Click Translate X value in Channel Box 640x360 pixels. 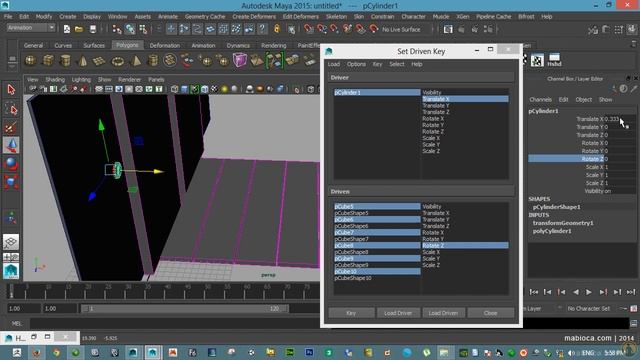[620, 119]
